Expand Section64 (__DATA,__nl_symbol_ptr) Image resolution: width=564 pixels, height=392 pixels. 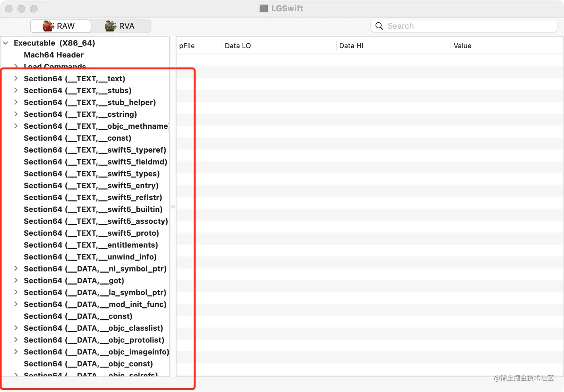(16, 269)
